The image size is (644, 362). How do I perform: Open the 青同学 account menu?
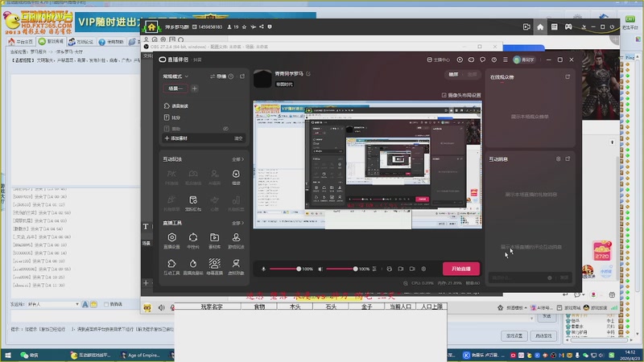coord(524,60)
